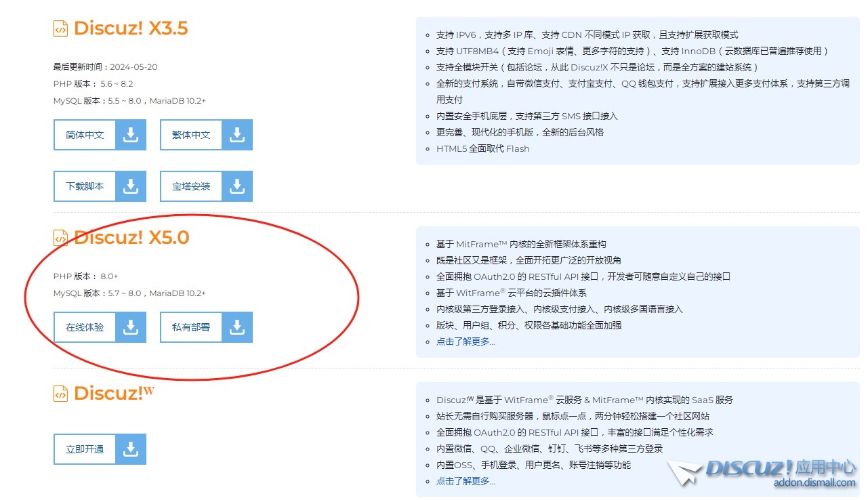The width and height of the screenshot is (868, 500).
Task: Click the download arrow icon on 立即开通
Action: [131, 449]
